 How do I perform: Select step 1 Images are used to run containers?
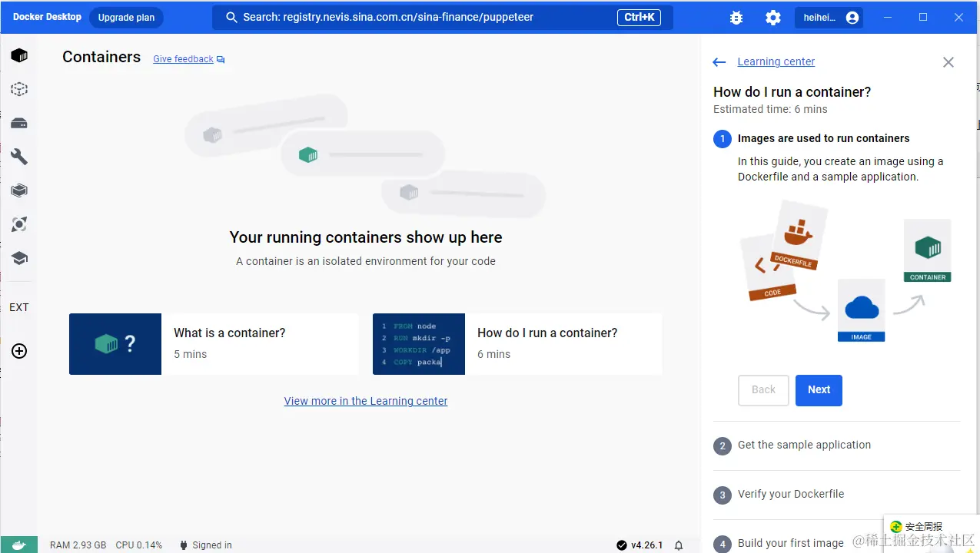(823, 138)
